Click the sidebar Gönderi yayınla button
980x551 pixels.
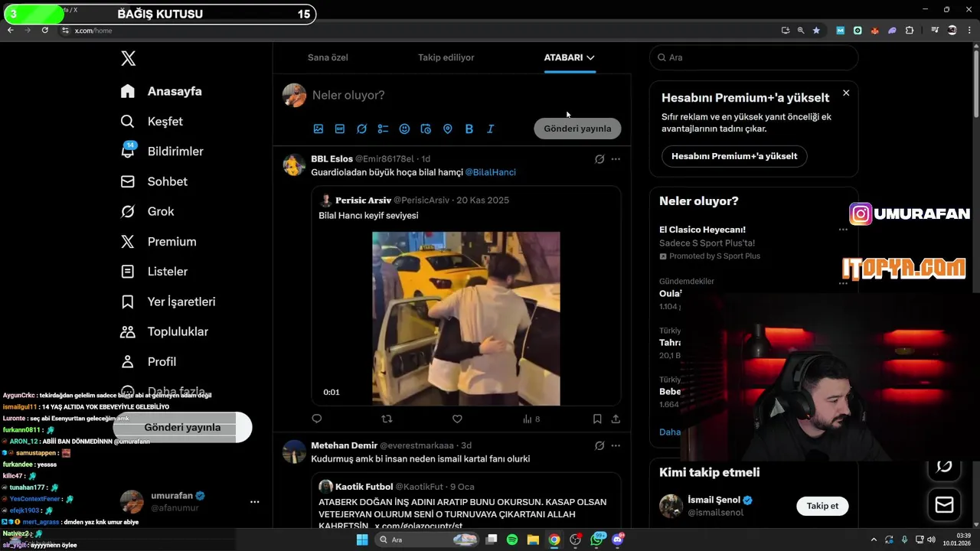point(182,427)
